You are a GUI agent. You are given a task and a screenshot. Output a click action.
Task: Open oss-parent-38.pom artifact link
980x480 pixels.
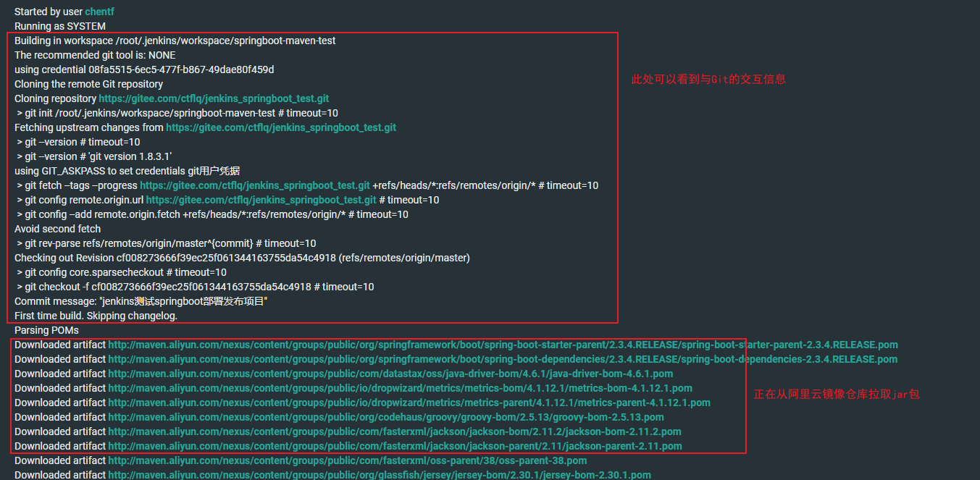point(348,460)
